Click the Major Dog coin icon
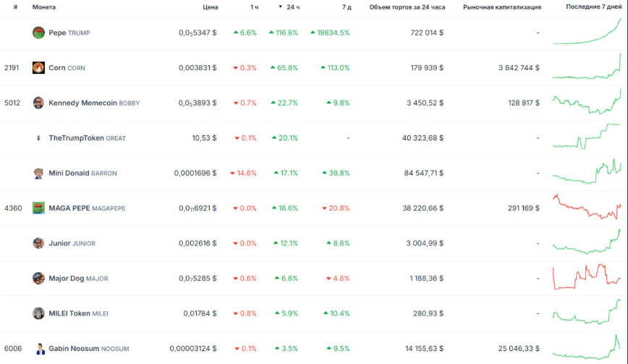Image resolution: width=628 pixels, height=364 pixels. pos(38,279)
